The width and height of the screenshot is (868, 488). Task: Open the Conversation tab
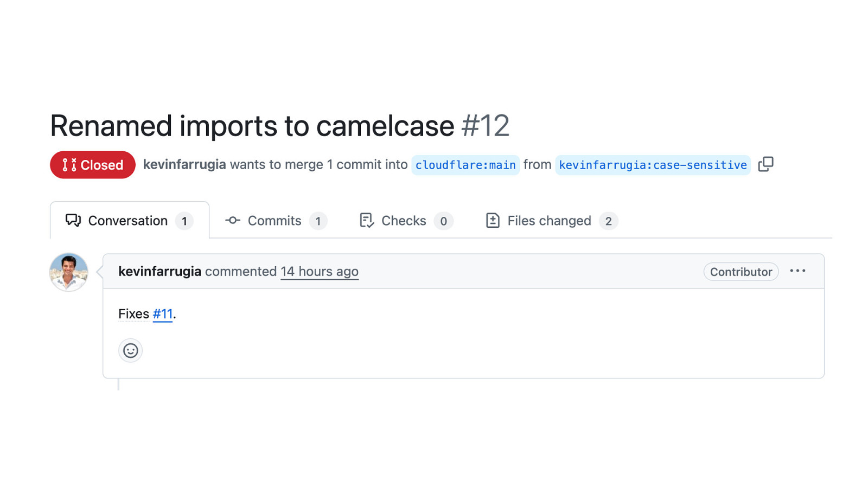[128, 221]
